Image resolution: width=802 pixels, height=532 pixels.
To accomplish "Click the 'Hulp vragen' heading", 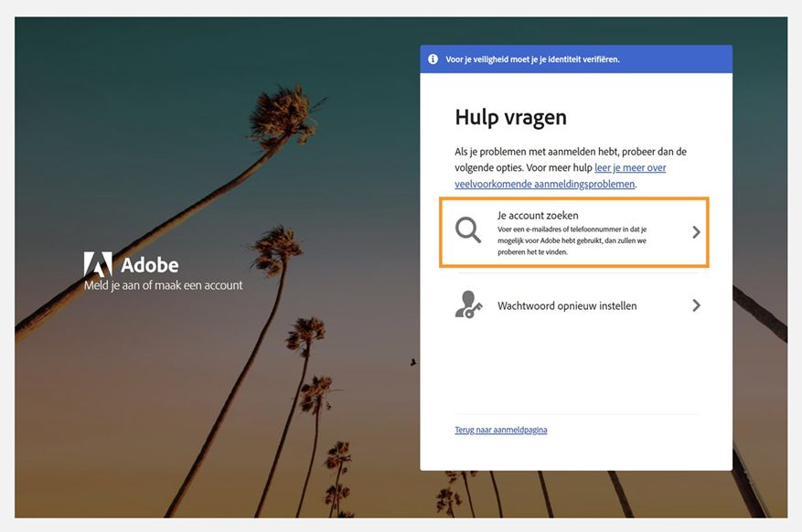I will click(x=510, y=117).
